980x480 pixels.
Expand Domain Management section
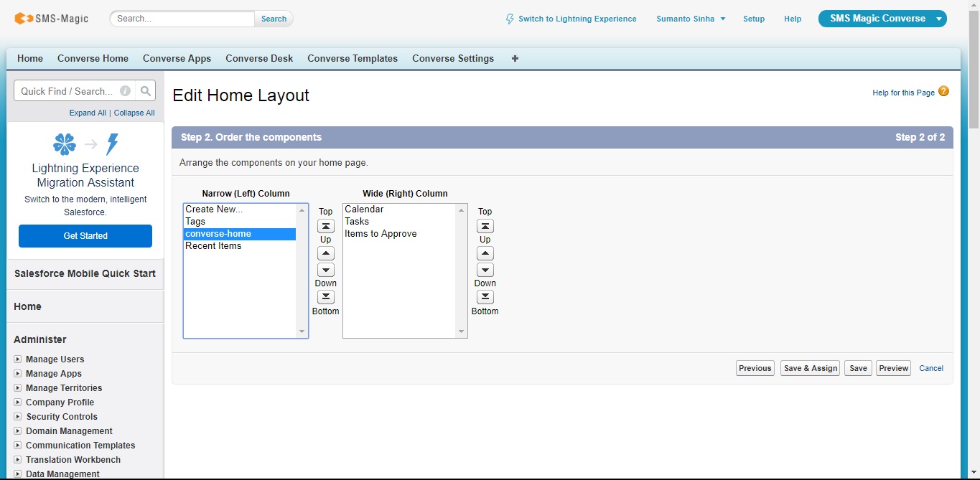pos(18,431)
